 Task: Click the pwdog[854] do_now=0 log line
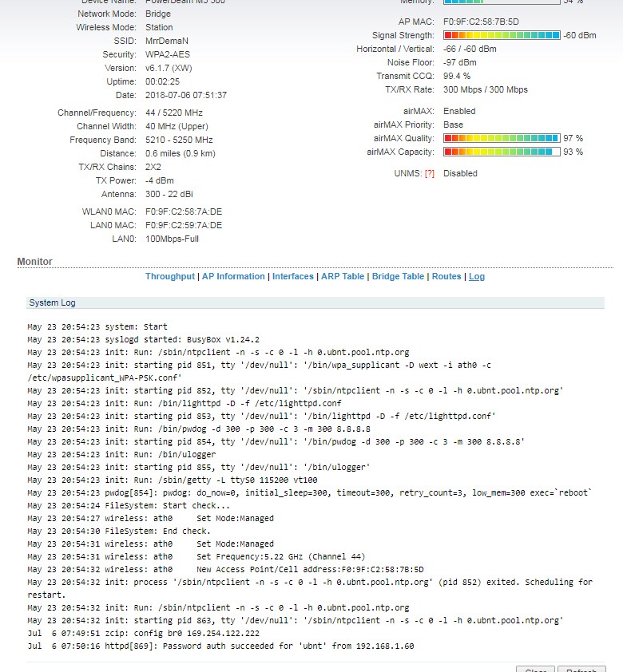click(310, 493)
